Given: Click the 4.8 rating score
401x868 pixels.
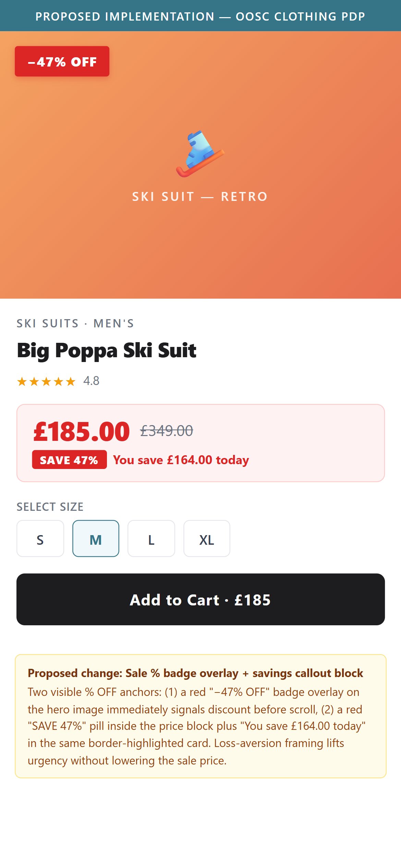Looking at the screenshot, I should coord(91,381).
